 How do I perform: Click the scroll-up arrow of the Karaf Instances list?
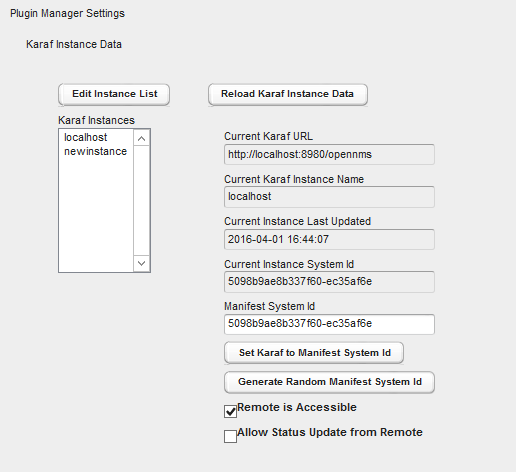(x=142, y=138)
